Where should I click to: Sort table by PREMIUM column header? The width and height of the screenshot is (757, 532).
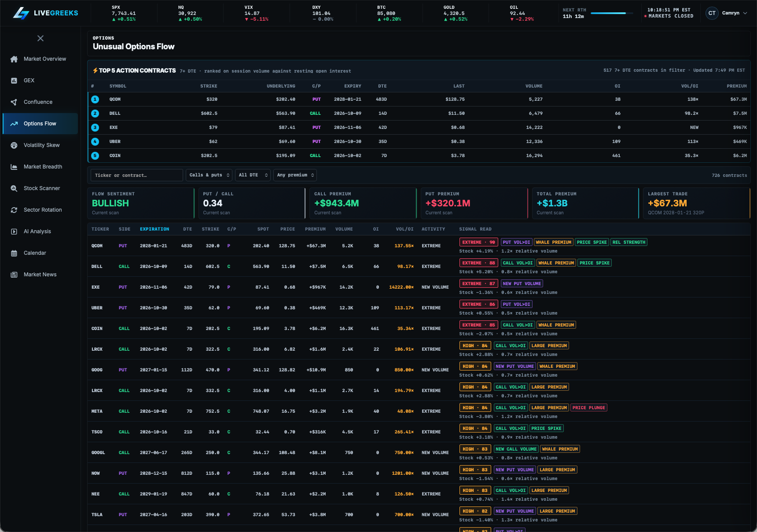(316, 229)
